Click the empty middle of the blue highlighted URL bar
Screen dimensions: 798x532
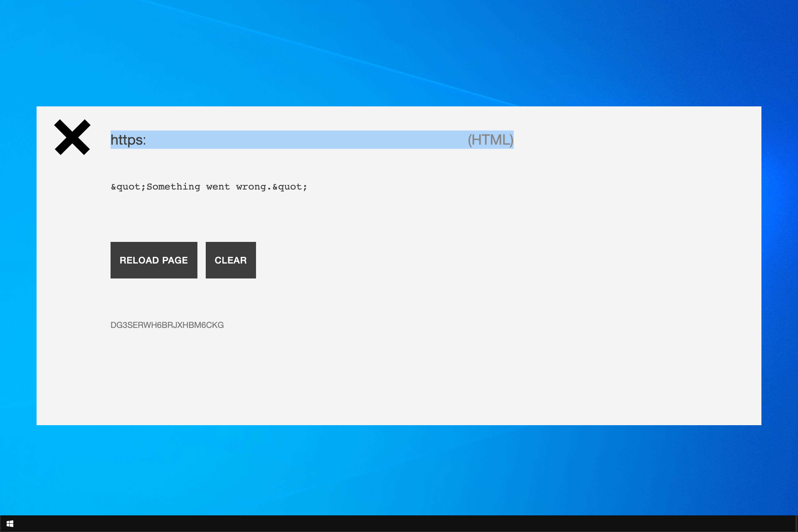[307, 140]
